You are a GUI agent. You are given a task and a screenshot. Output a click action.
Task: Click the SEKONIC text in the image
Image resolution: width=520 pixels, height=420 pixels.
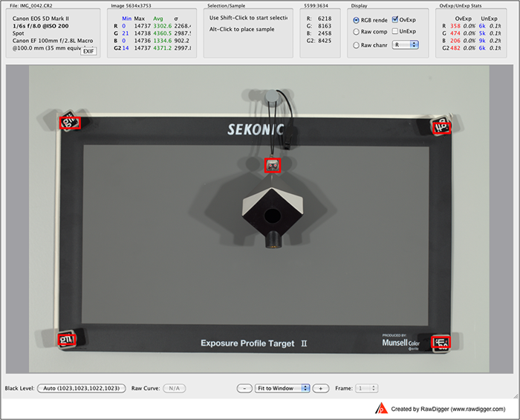[256, 129]
